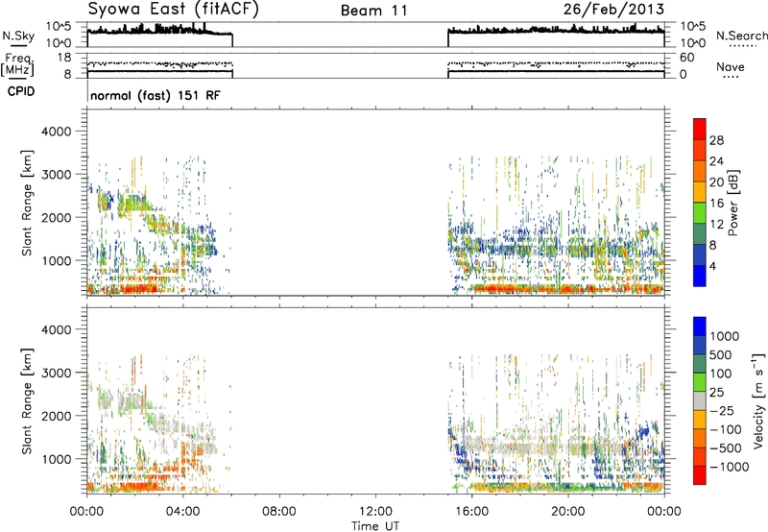Image resolution: width=768 pixels, height=532 pixels.
Task: Click '4000' on the power panel axis
Action: tap(56, 132)
